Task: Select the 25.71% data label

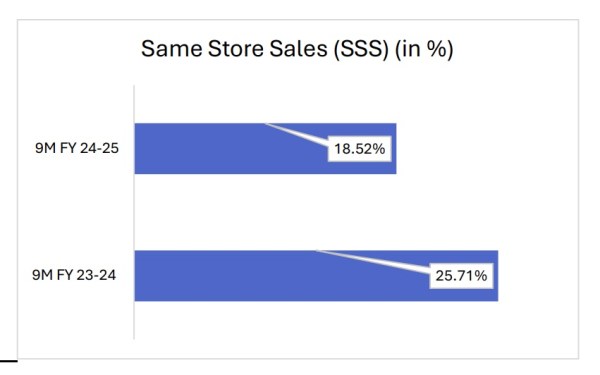Action: tap(461, 276)
